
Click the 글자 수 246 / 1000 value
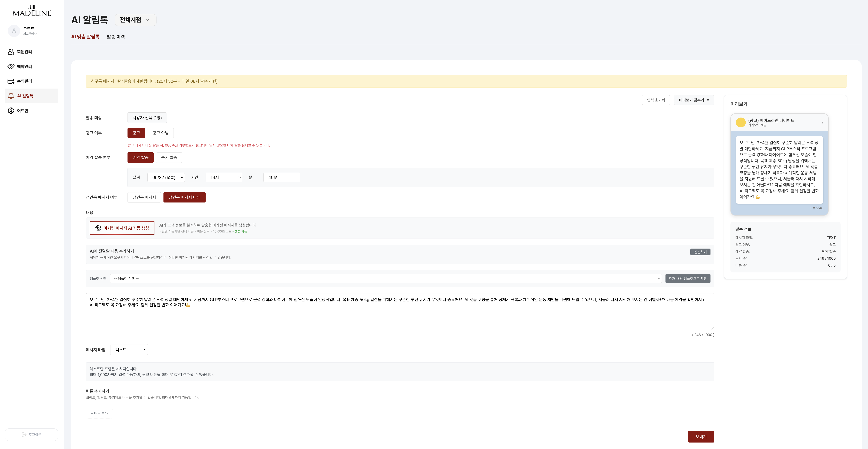point(826,259)
